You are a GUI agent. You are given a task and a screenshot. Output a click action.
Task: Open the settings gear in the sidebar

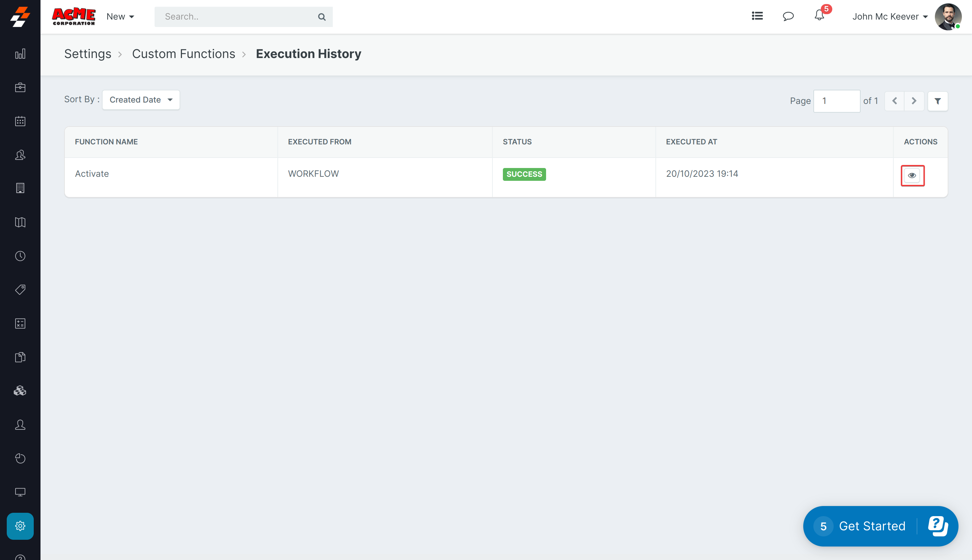point(20,526)
